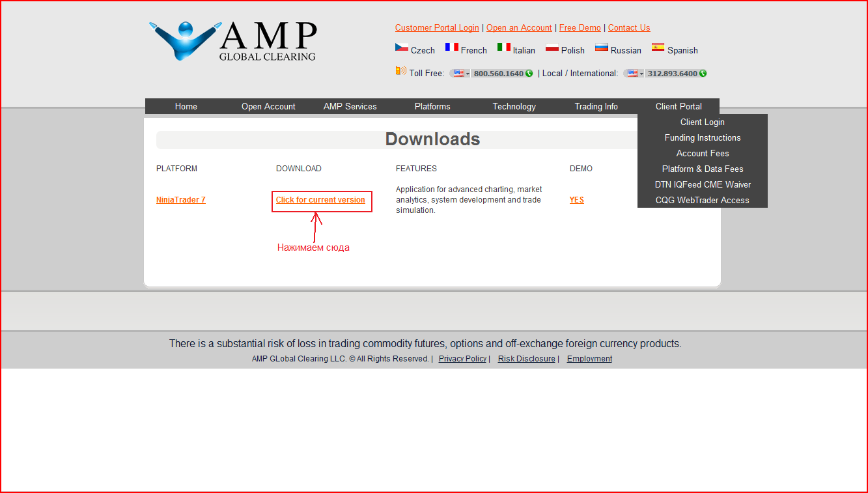
Task: Open the Contact Us link
Action: pos(629,28)
